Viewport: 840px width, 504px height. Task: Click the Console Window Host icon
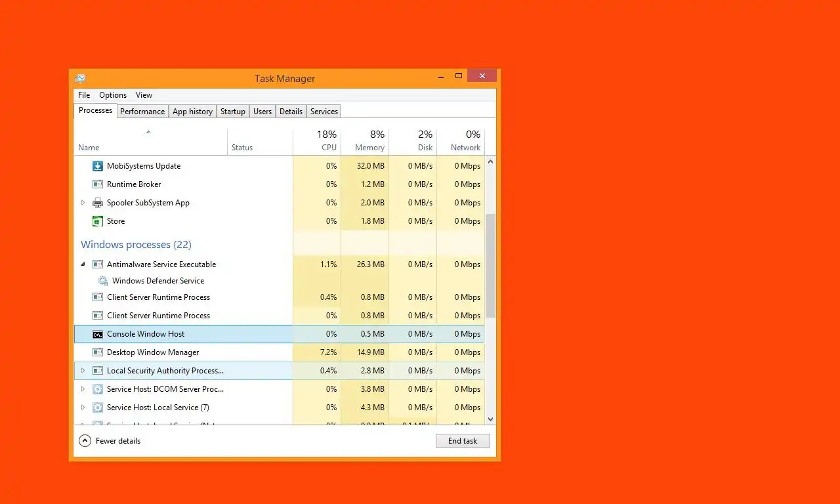coord(98,334)
